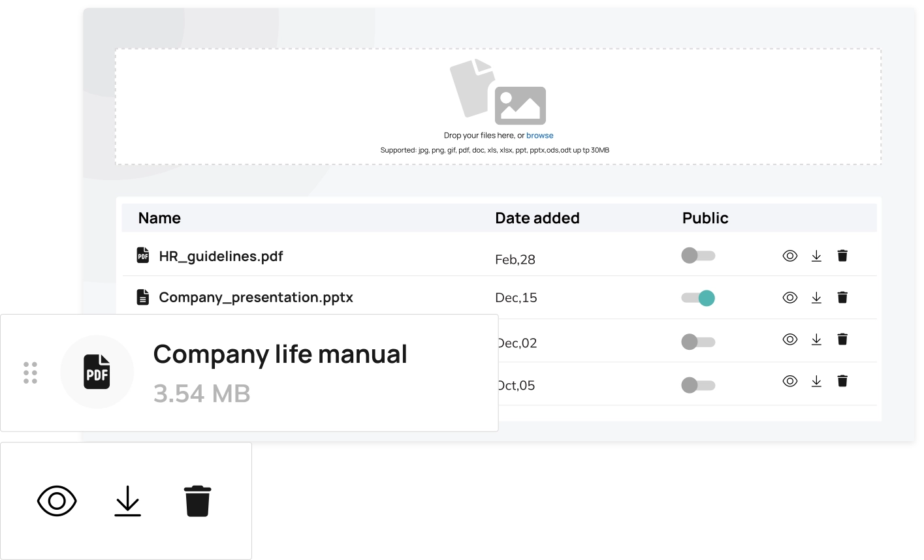924x560 pixels.
Task: Delete HR_guidelines.pdf using trash icon
Action: (842, 256)
